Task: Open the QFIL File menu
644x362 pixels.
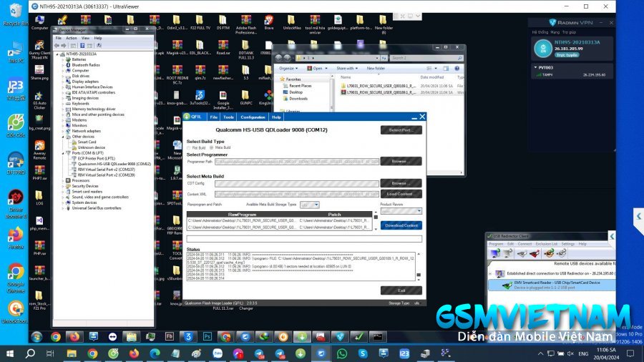Action: coord(213,117)
